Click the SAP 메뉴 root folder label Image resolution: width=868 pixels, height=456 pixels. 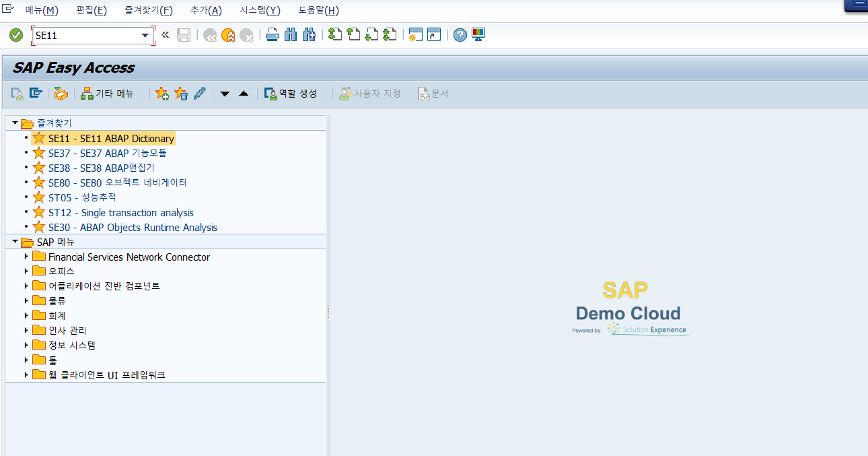[x=56, y=242]
